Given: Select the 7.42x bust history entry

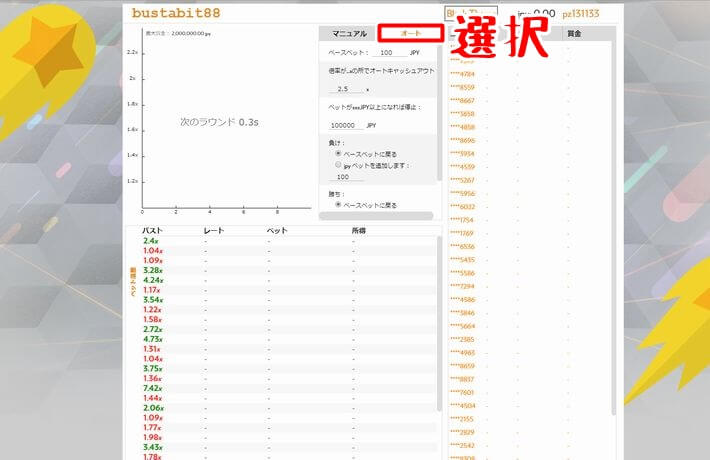Looking at the screenshot, I should pos(152,388).
